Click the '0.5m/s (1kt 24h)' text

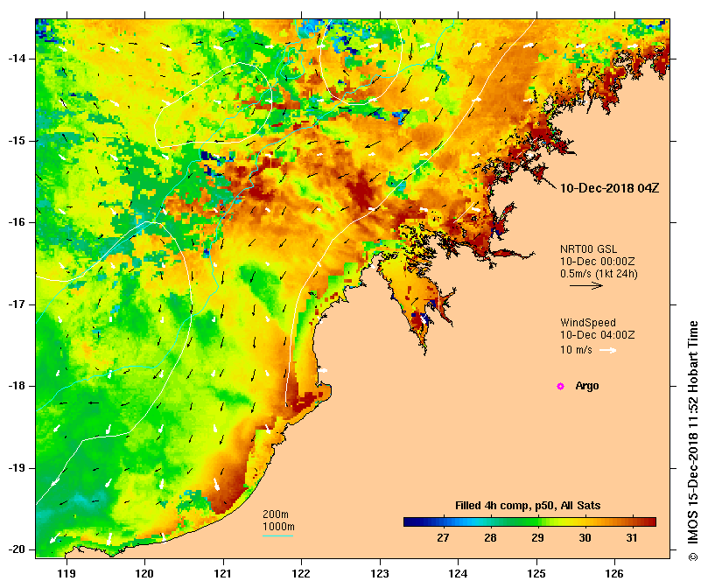coord(599,274)
